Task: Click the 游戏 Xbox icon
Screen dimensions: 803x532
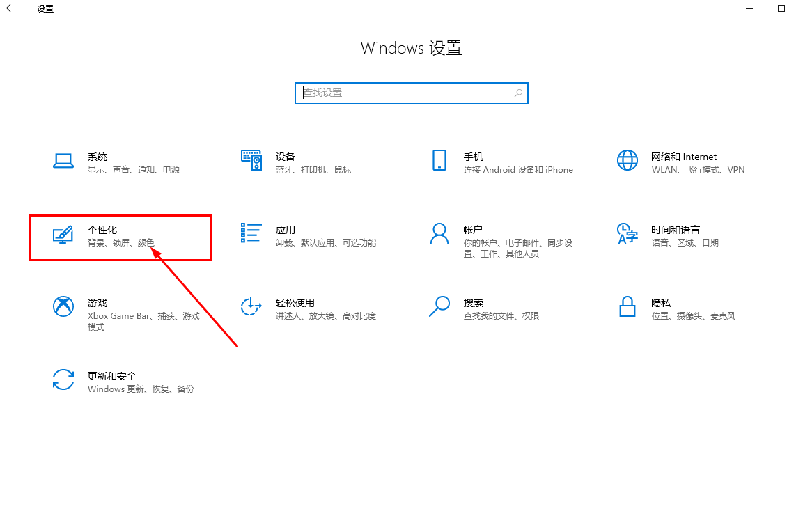Action: (x=63, y=306)
